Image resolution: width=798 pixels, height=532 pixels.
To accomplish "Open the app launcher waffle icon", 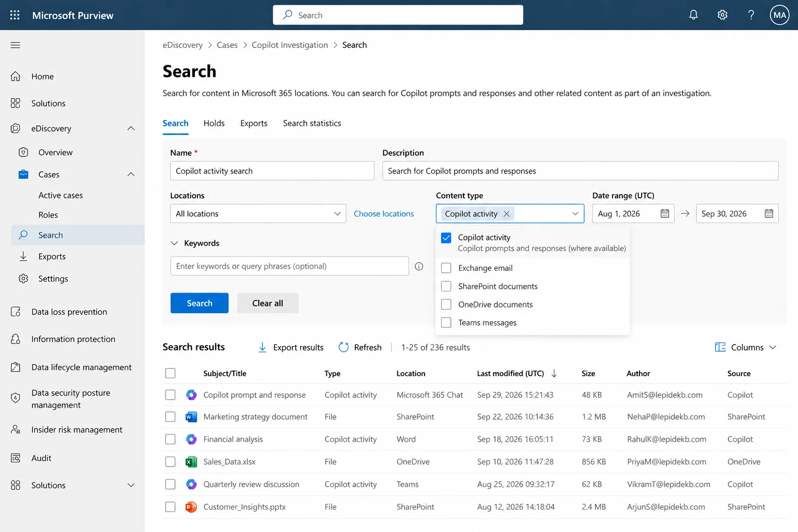I will (15, 15).
